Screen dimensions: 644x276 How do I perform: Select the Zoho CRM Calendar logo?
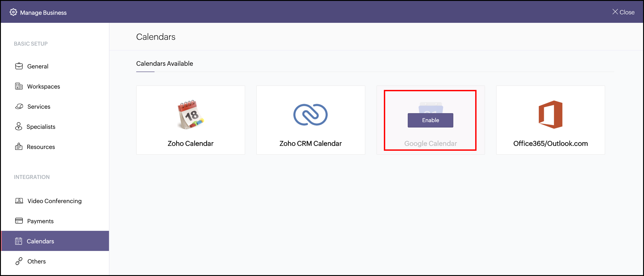tap(310, 115)
